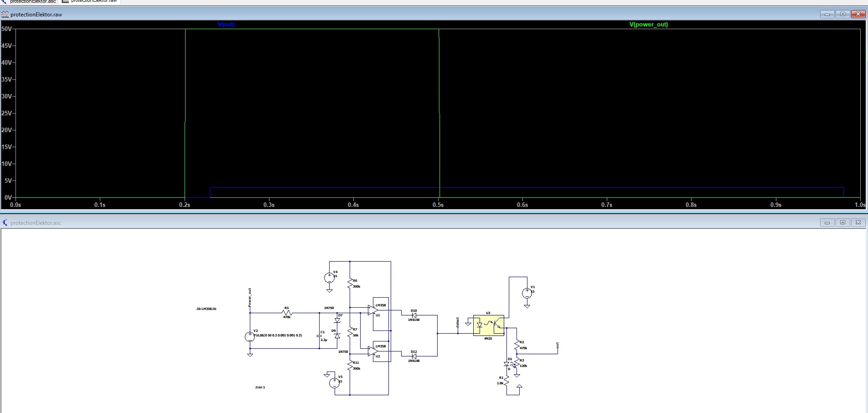Screen dimensions: 868x413
Task: Minimize the protectionElektor.raw waveform window
Action: pyautogui.click(x=827, y=14)
